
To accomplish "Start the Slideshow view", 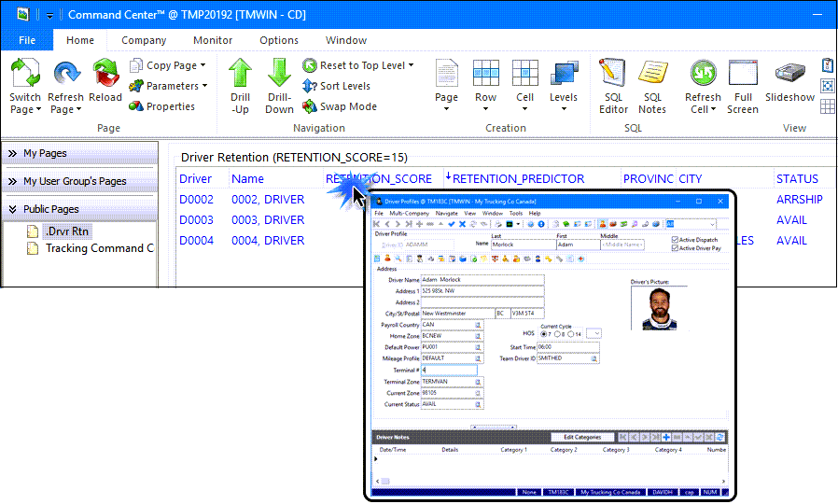I will tap(789, 75).
